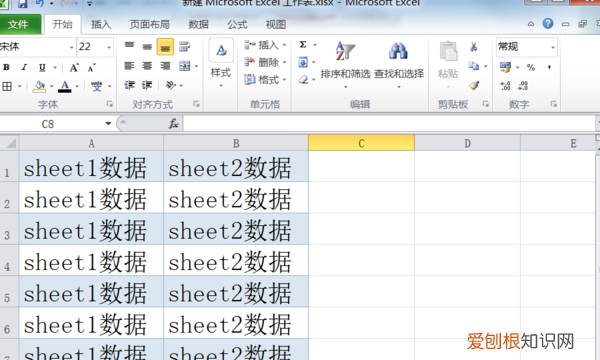This screenshot has height=360, width=600.
Task: Open Excel Help question mark
Action: 548,24
